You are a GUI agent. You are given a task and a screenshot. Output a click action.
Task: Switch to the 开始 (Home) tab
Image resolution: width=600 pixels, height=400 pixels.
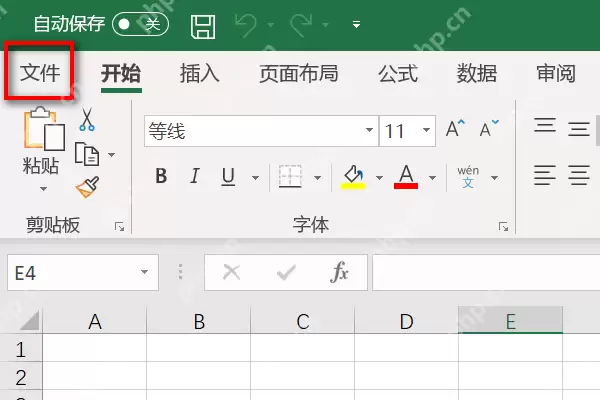tap(121, 73)
